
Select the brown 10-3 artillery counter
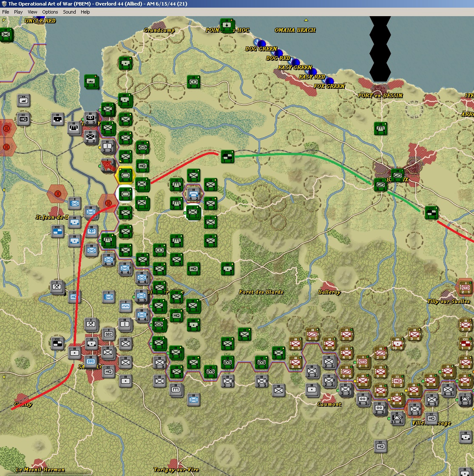coord(398,344)
